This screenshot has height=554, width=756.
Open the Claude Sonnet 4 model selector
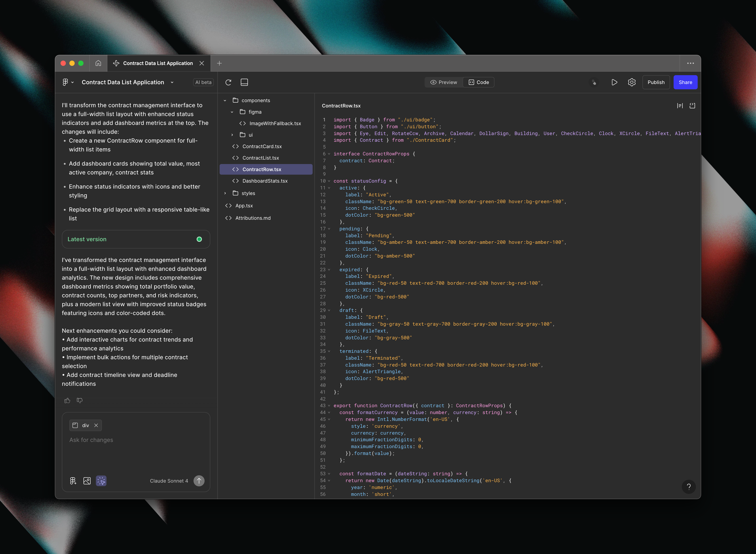(x=169, y=481)
